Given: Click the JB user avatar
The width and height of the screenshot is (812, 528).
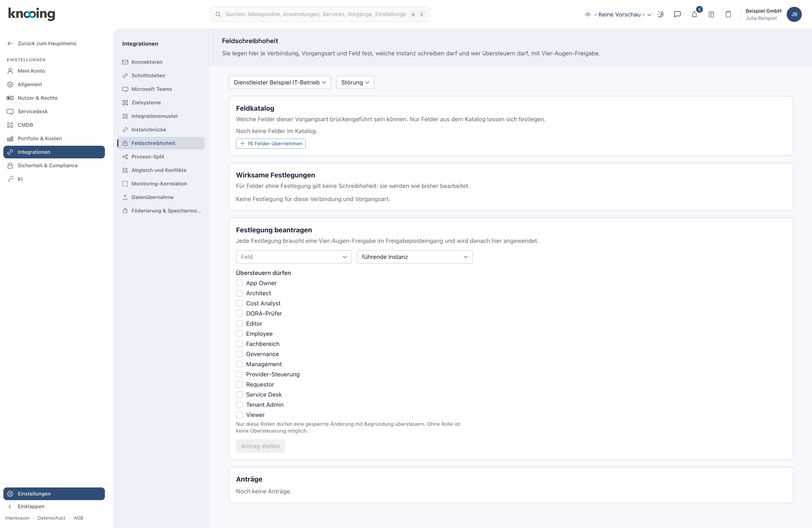Looking at the screenshot, I should (794, 14).
